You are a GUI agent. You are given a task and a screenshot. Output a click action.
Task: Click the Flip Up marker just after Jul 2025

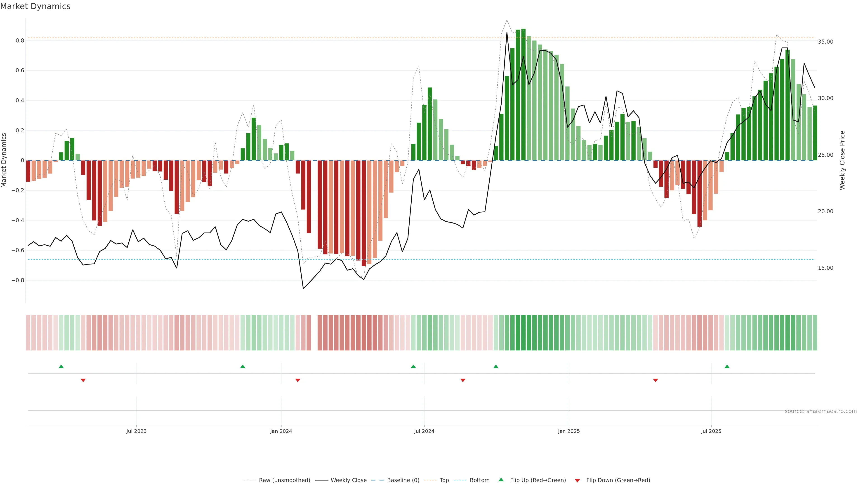pyautogui.click(x=727, y=366)
